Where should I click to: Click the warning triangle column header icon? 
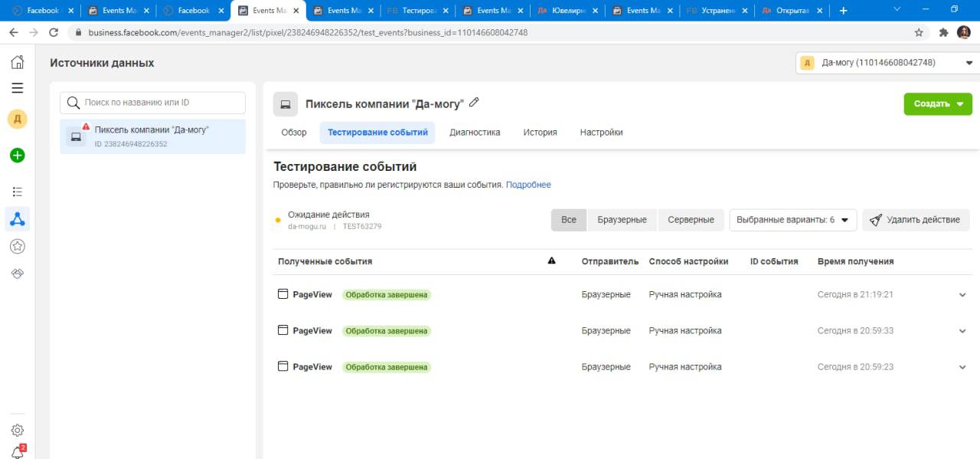click(x=551, y=261)
